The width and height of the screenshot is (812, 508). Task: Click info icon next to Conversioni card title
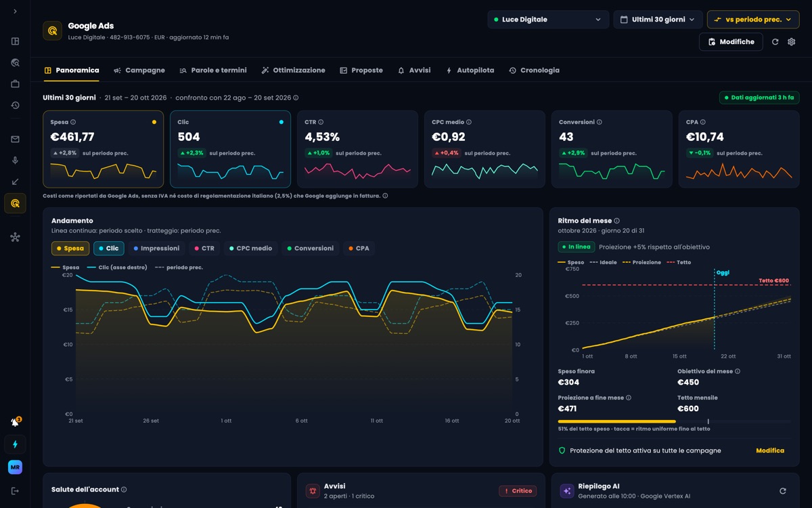(x=600, y=123)
